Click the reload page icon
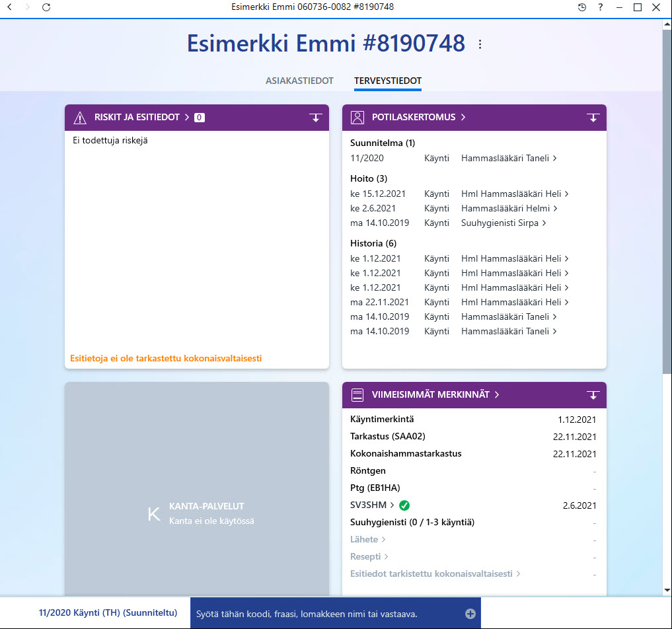 (x=46, y=7)
